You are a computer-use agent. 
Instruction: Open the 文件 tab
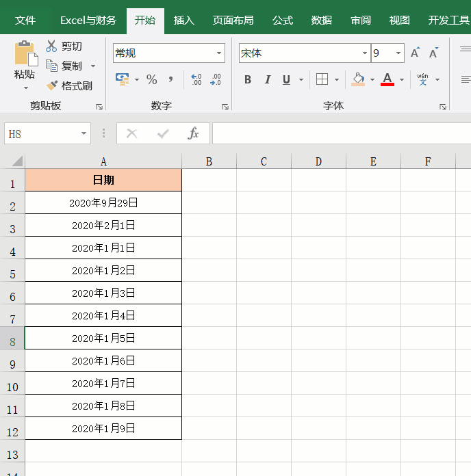click(x=25, y=21)
